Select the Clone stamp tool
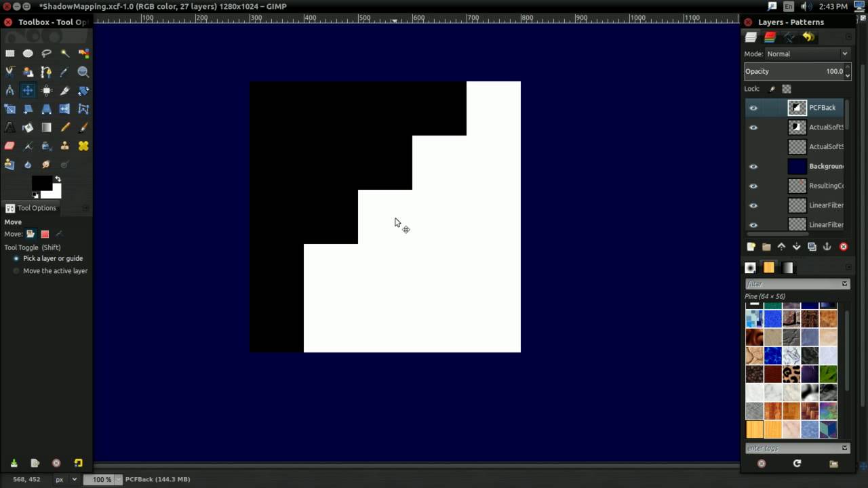Viewport: 868px width, 488px height. pyautogui.click(x=64, y=146)
